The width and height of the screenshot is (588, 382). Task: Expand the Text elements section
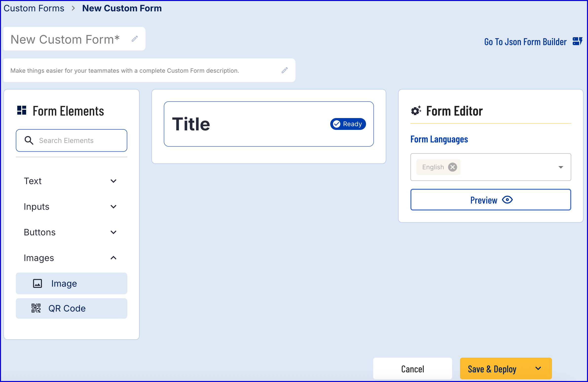tap(113, 181)
